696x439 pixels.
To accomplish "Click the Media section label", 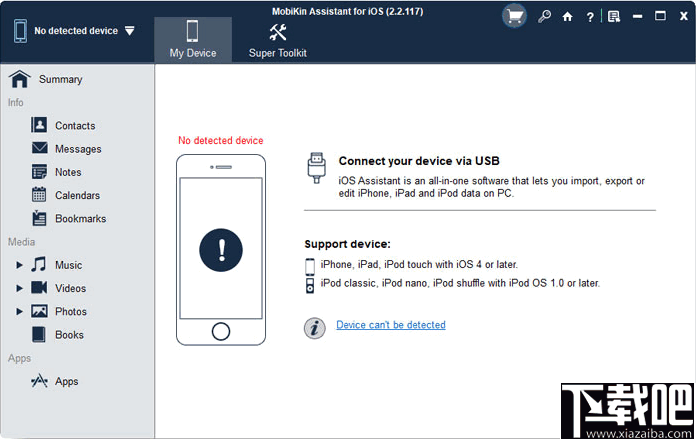I will click(21, 242).
